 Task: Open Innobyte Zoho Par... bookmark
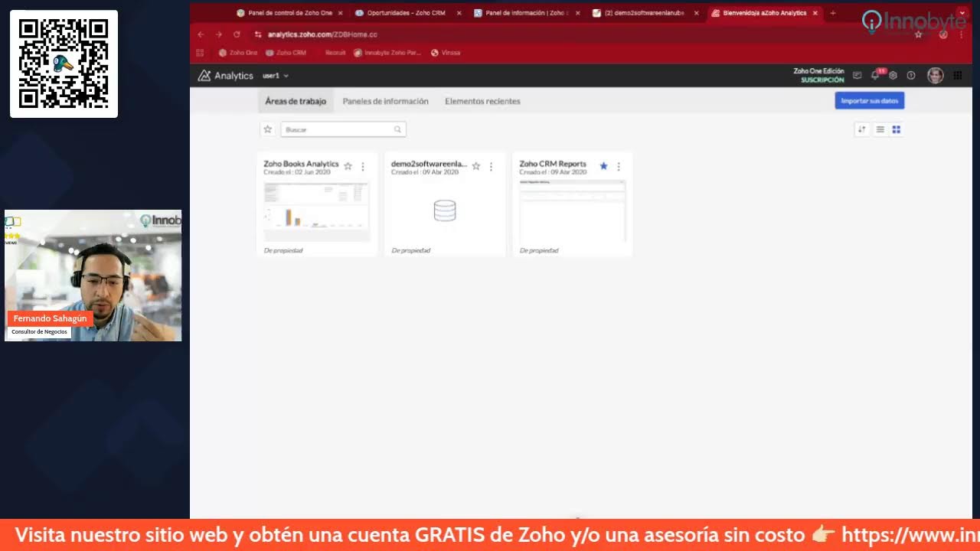pos(387,53)
